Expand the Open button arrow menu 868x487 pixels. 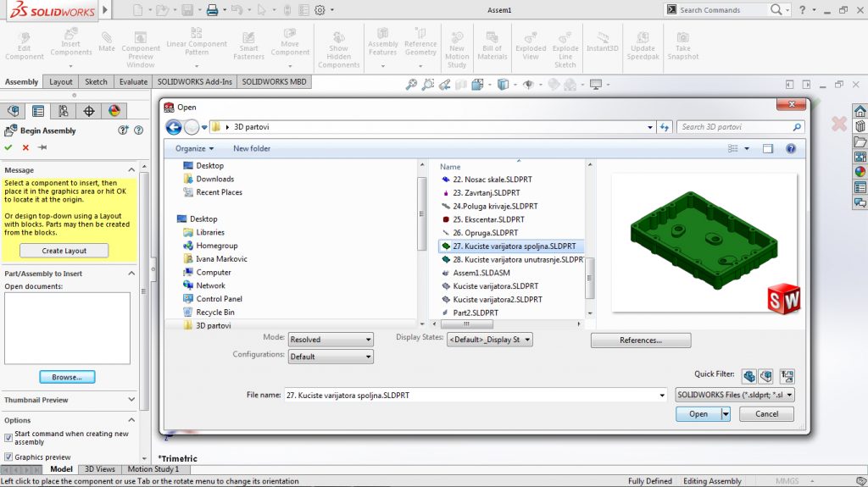[726, 414]
